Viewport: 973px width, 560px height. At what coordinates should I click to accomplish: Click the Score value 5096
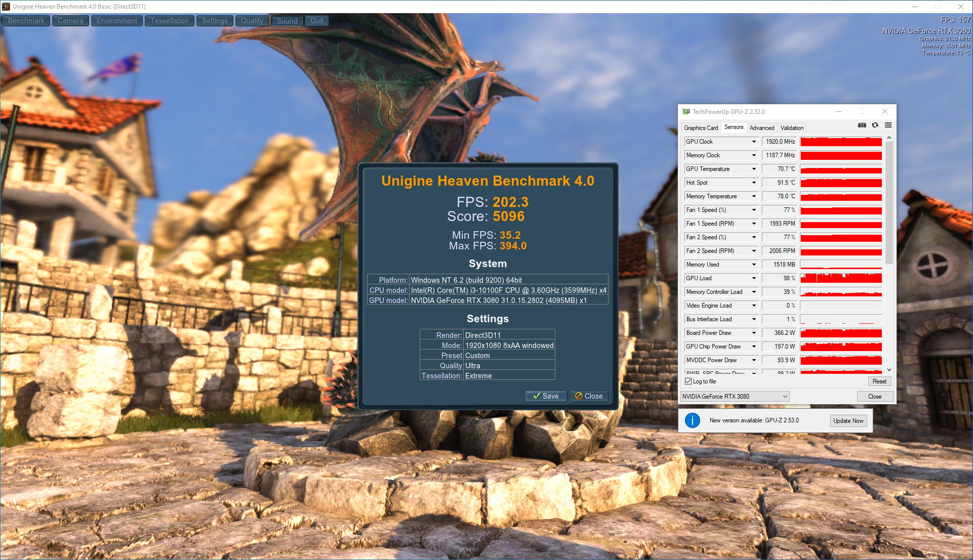509,217
